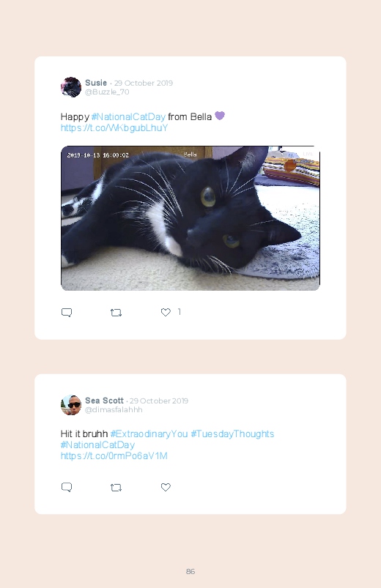Image resolution: width=381 pixels, height=588 pixels.
Task: Retweet Sea Scott's tweet
Action: pos(116,487)
